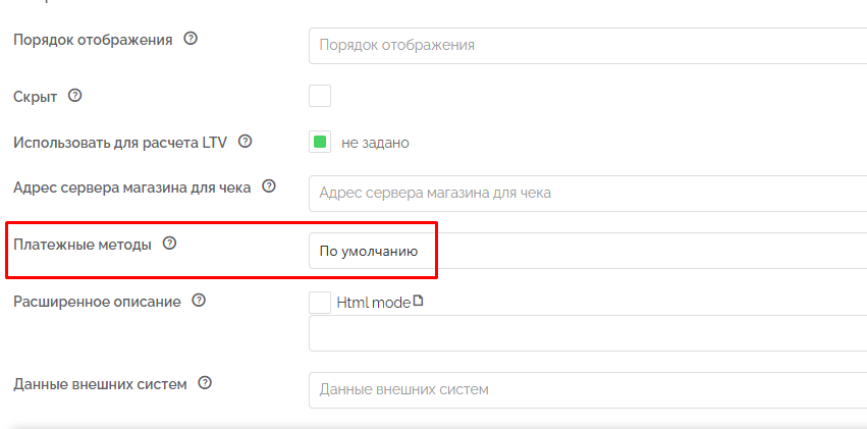The height and width of the screenshot is (429, 867).
Task: Show help for Использовать для расчета LTV
Action: coord(245,141)
